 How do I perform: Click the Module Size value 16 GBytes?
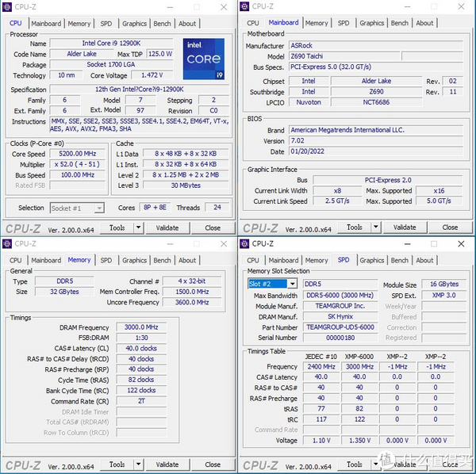pyautogui.click(x=444, y=284)
